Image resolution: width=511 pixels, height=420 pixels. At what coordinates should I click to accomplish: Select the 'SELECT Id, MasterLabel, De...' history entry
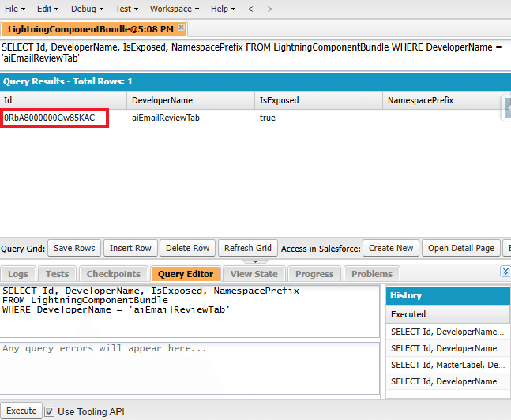[x=448, y=365]
